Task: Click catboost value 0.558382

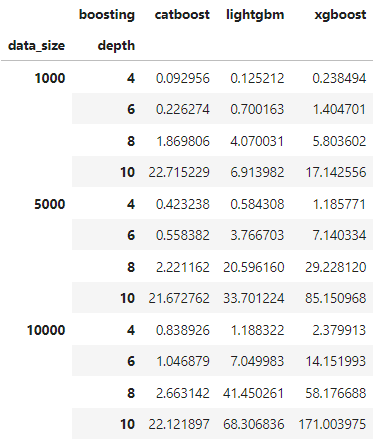Action: [x=183, y=235]
